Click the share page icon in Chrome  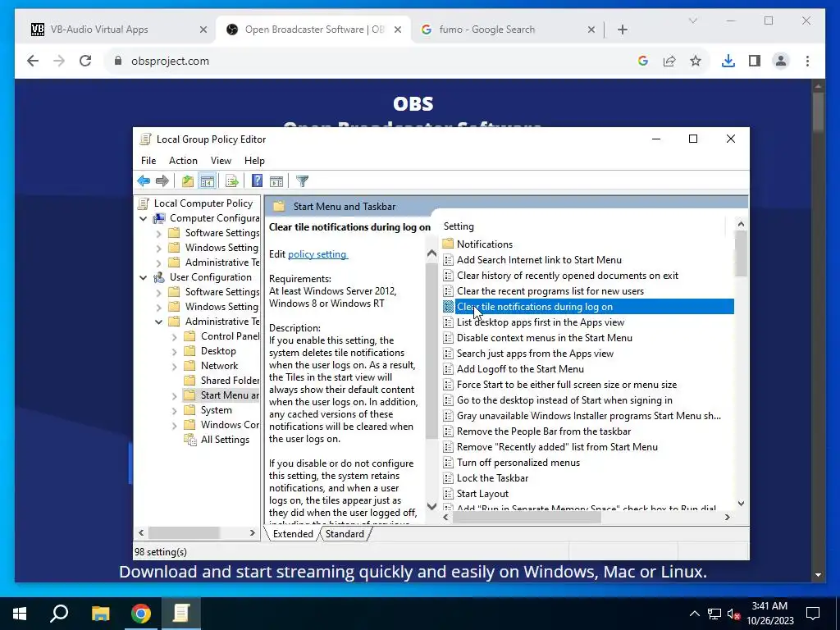click(x=669, y=61)
